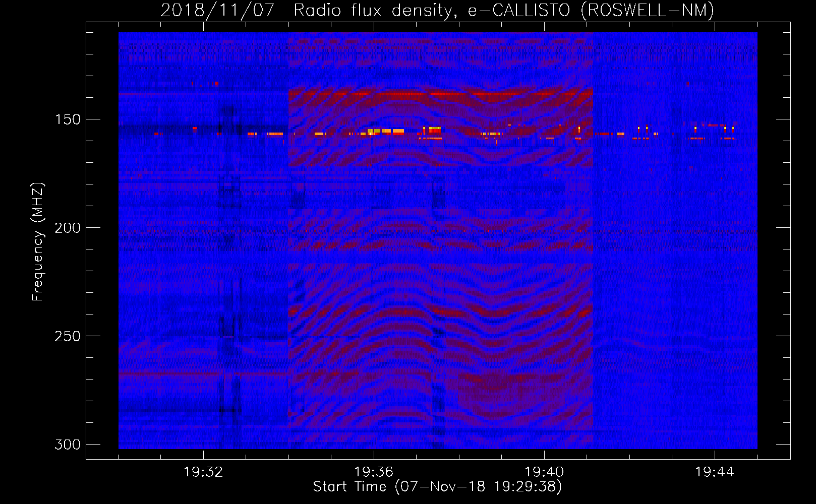Click the 200 frequency tick label
The image size is (816, 504).
click(x=68, y=228)
